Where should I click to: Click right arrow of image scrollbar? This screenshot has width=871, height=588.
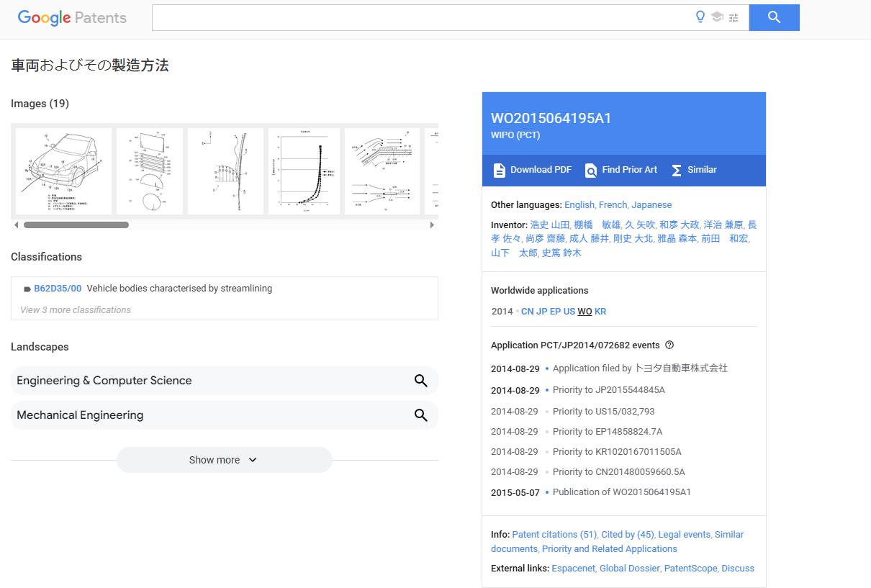(x=433, y=225)
